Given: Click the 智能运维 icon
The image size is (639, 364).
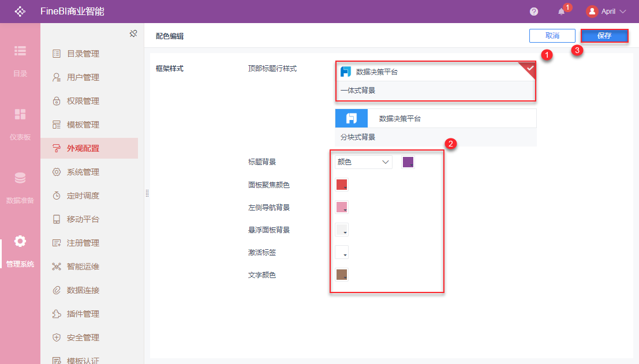Looking at the screenshot, I should click(x=57, y=267).
